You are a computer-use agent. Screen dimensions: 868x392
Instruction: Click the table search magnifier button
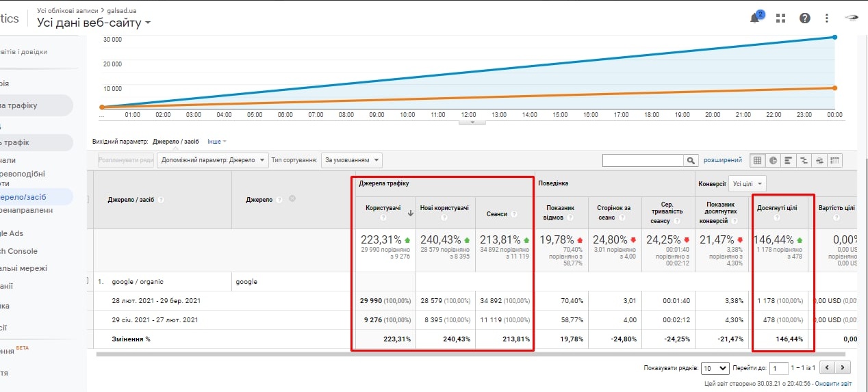[x=691, y=160]
